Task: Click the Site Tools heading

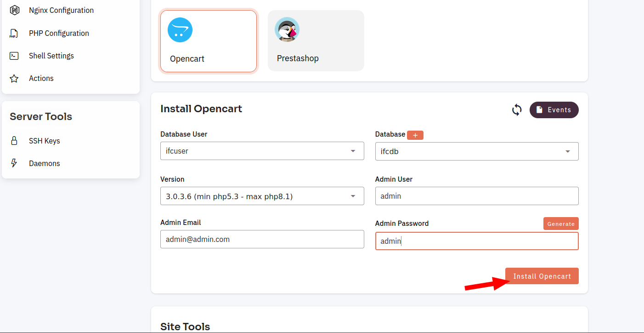Action: click(185, 327)
